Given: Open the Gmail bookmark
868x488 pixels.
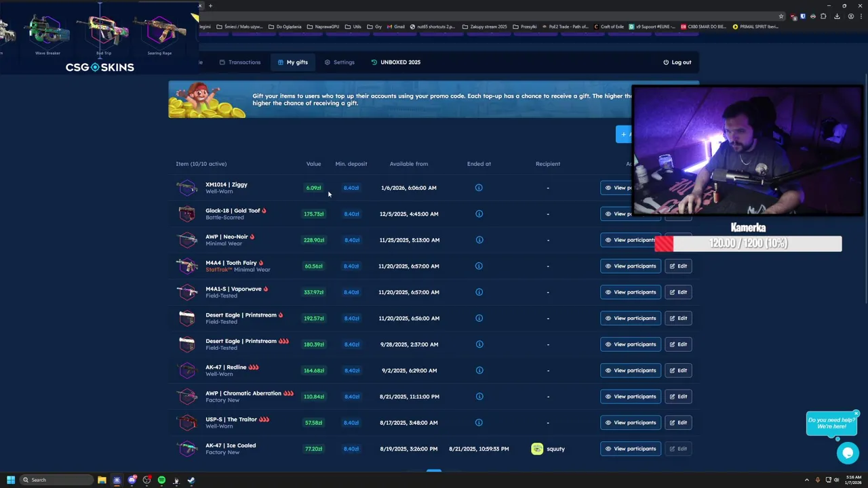Looking at the screenshot, I should point(395,26).
